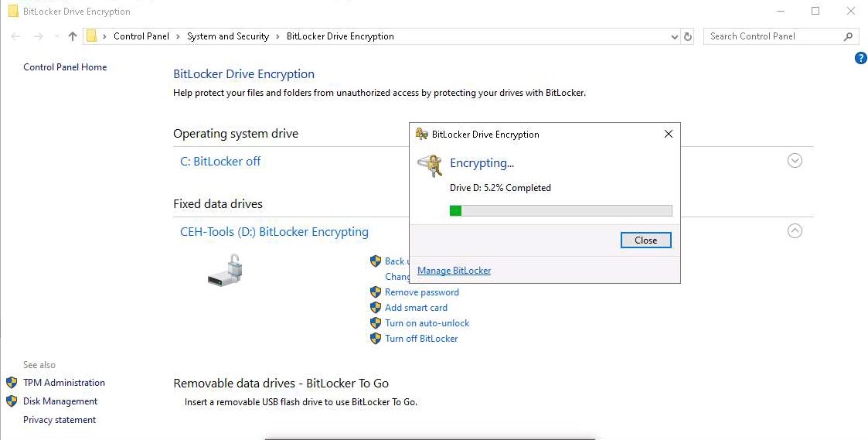Image resolution: width=868 pixels, height=440 pixels.
Task: Click the Up arrow navigation icon
Action: (73, 36)
